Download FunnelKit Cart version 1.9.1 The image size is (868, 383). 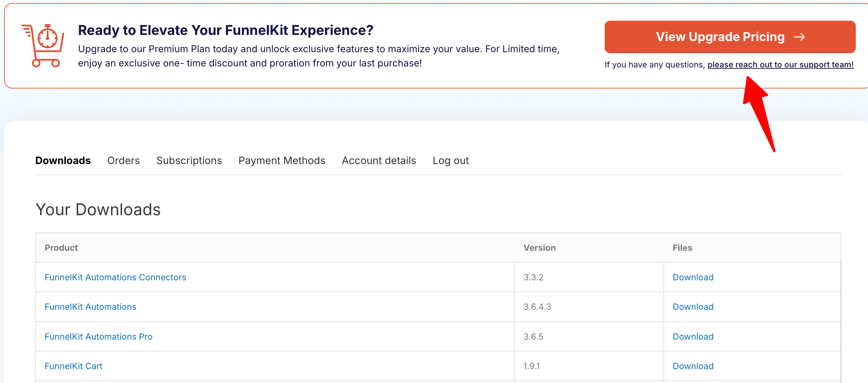[693, 366]
